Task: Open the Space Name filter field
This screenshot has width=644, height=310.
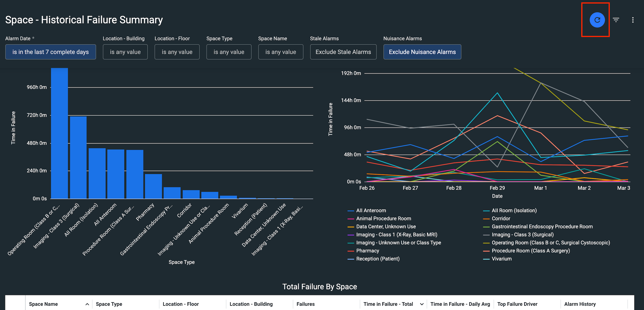Action: [x=280, y=52]
